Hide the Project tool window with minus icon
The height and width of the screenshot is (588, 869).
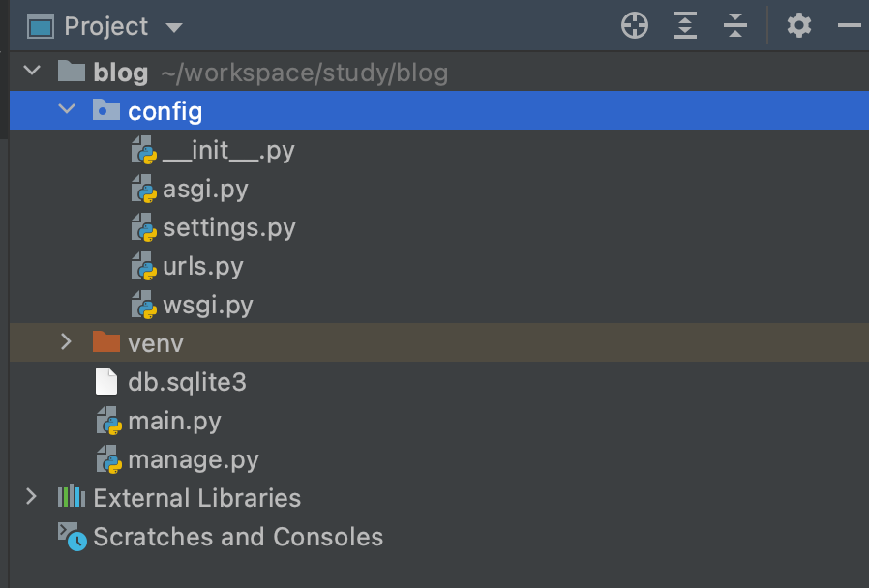pos(849,25)
